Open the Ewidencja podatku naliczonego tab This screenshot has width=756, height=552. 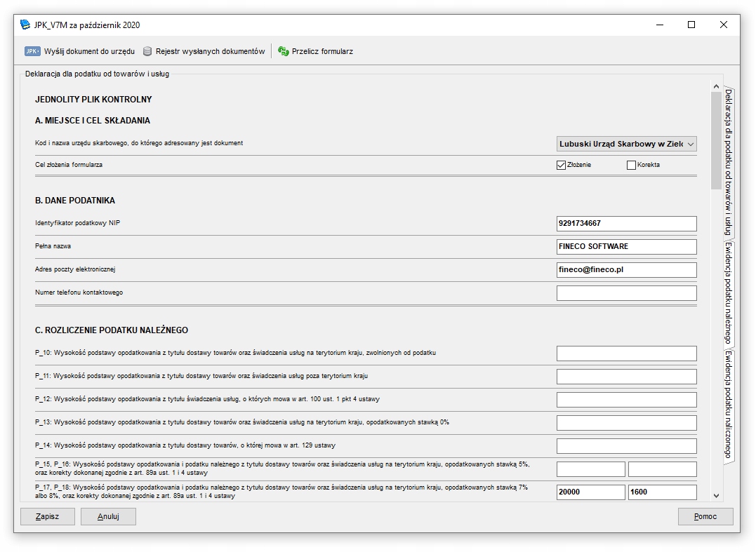tap(728, 405)
